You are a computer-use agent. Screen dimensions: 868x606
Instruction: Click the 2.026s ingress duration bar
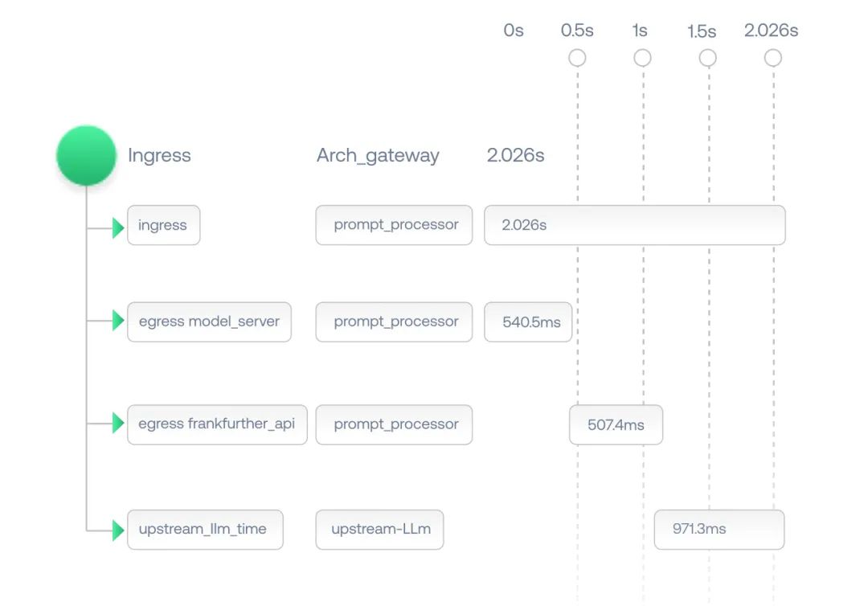(x=635, y=225)
